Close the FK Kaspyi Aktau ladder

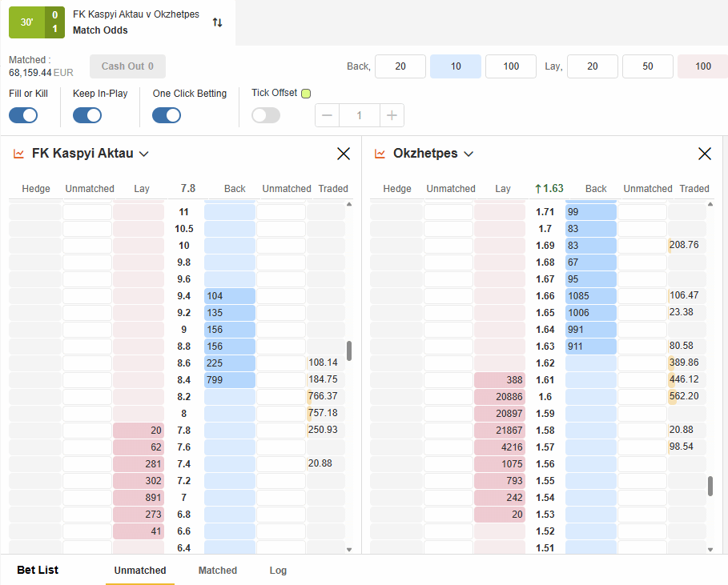coord(344,154)
